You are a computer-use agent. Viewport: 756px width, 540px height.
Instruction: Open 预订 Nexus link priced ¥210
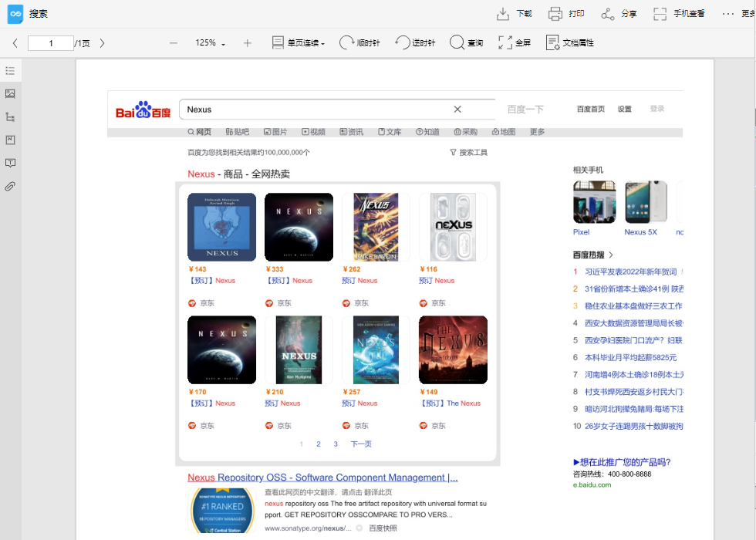point(282,403)
